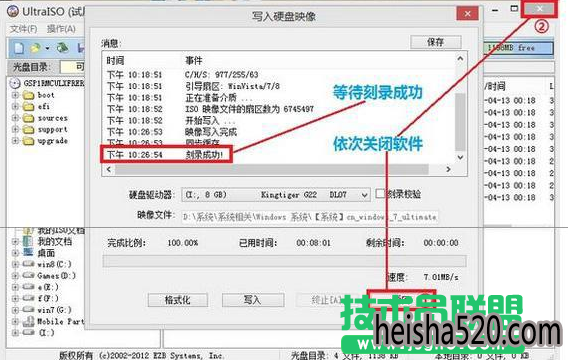Click the New file toolbar icon
This screenshot has width=568, height=360.
(x=18, y=47)
